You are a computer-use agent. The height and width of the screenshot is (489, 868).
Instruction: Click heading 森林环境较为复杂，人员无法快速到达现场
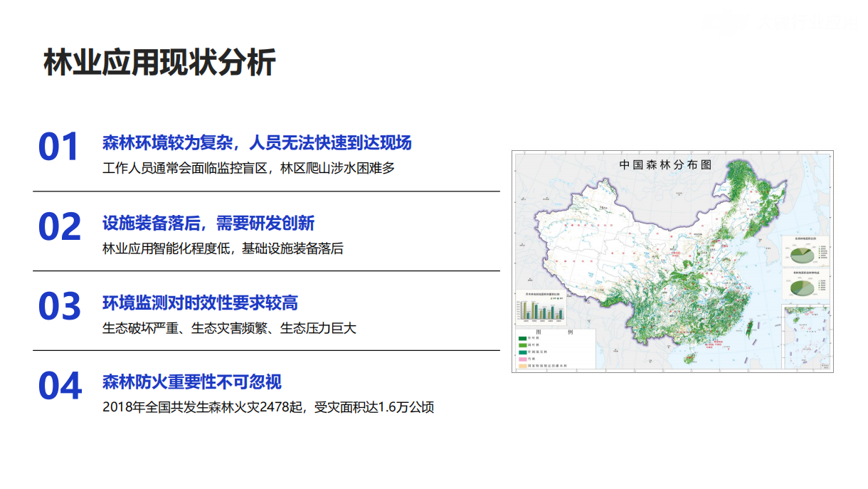[257, 142]
